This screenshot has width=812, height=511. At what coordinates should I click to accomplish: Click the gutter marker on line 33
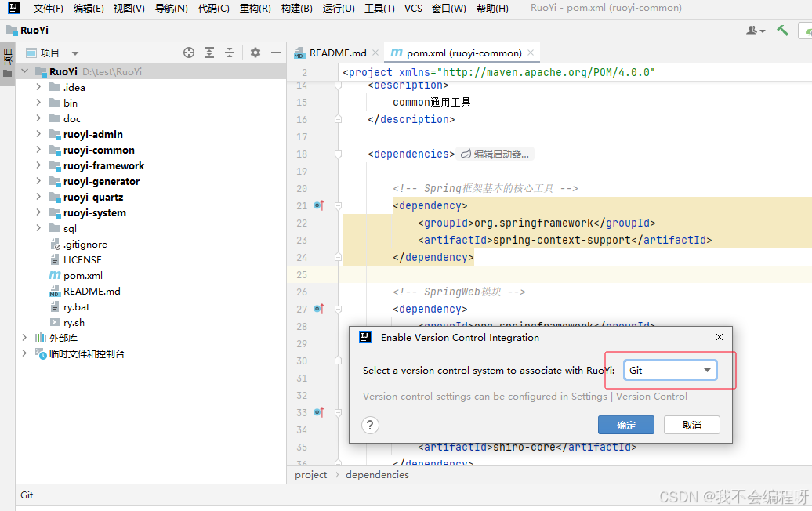coord(319,412)
